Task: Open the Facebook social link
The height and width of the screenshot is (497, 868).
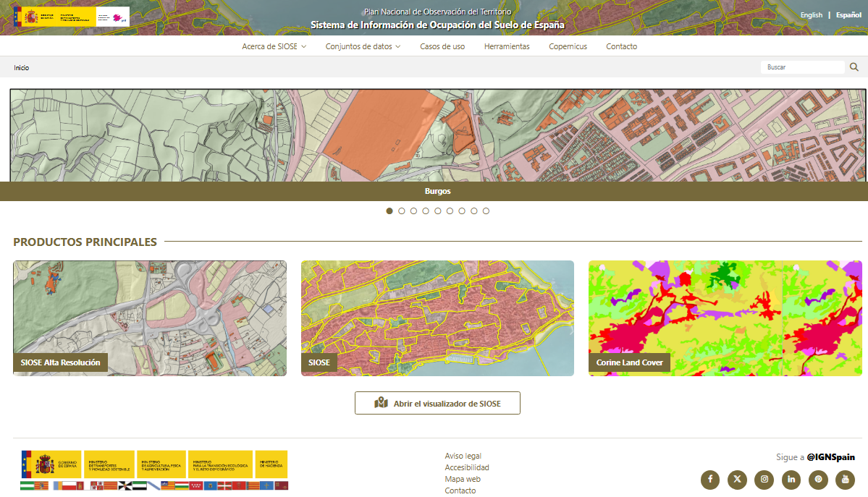Action: [x=710, y=479]
